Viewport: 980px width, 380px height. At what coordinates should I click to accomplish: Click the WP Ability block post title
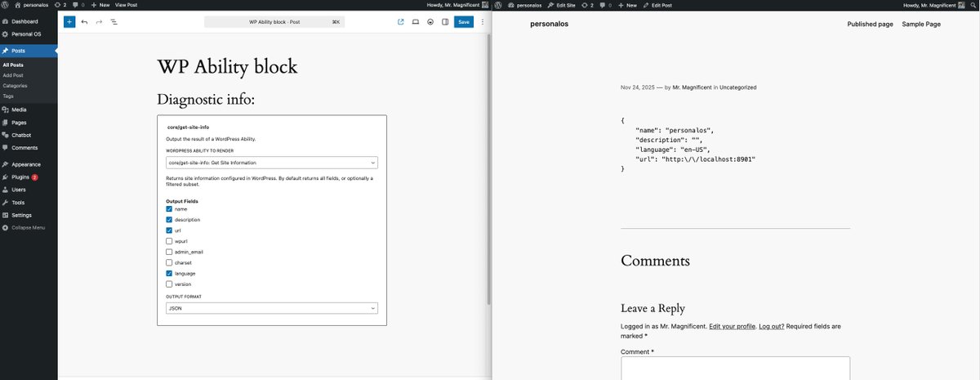tap(227, 66)
